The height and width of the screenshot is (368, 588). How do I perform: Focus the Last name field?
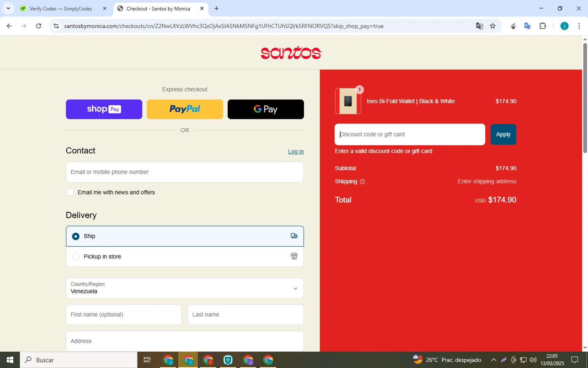(x=245, y=315)
